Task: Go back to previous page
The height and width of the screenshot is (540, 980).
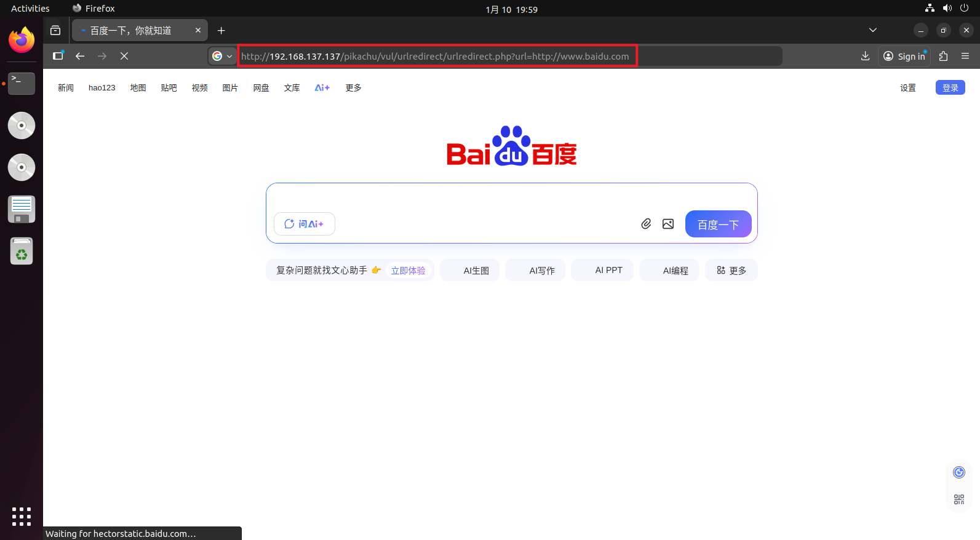Action: pyautogui.click(x=80, y=56)
